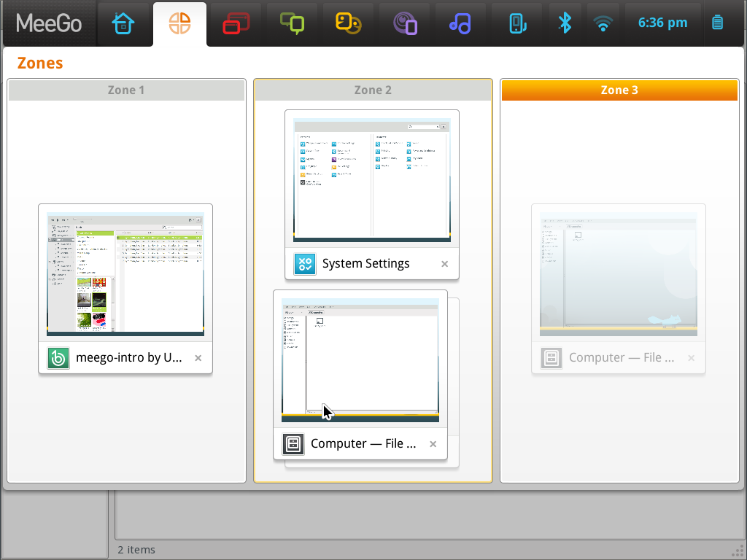
Task: Open the Media panel with music note
Action: click(x=460, y=23)
